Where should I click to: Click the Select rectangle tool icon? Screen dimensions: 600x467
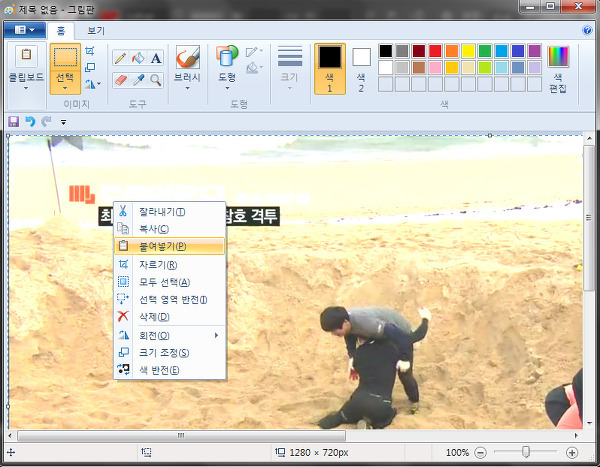(x=65, y=57)
